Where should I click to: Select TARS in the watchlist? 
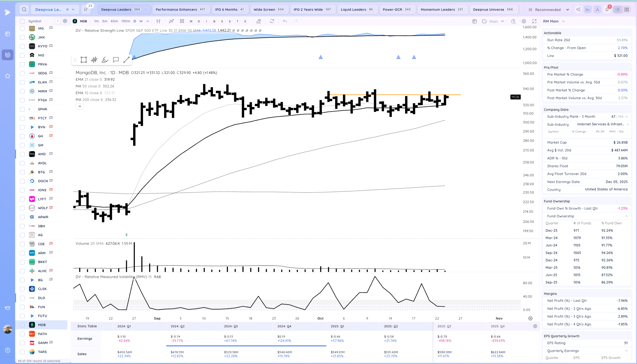click(x=42, y=352)
